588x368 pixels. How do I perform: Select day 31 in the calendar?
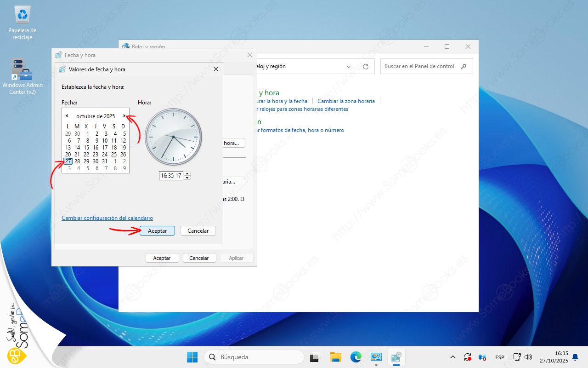pyautogui.click(x=105, y=161)
